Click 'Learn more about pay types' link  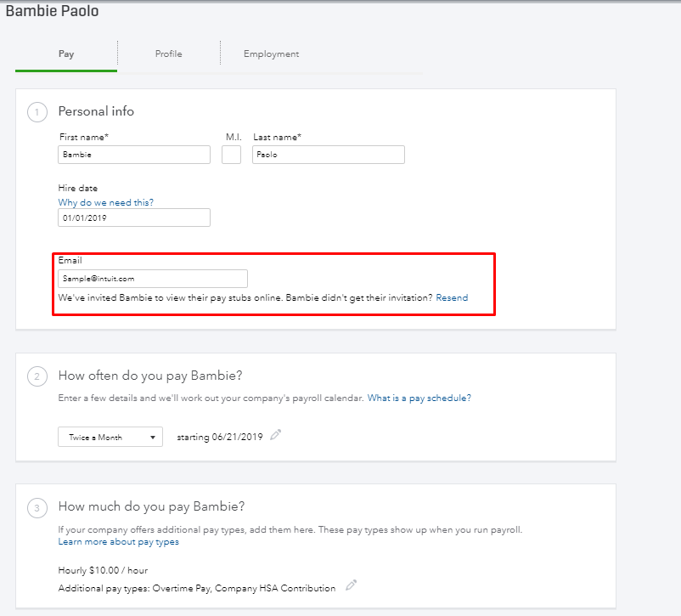click(x=119, y=542)
